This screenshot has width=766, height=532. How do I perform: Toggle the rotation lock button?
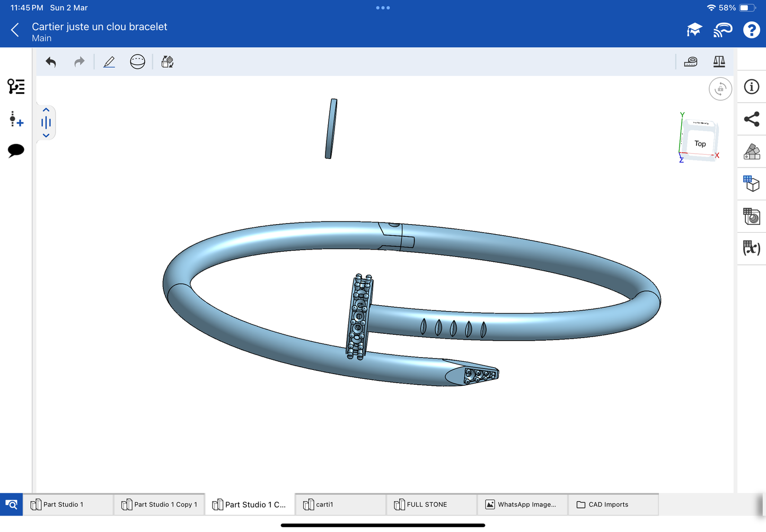pyautogui.click(x=720, y=89)
